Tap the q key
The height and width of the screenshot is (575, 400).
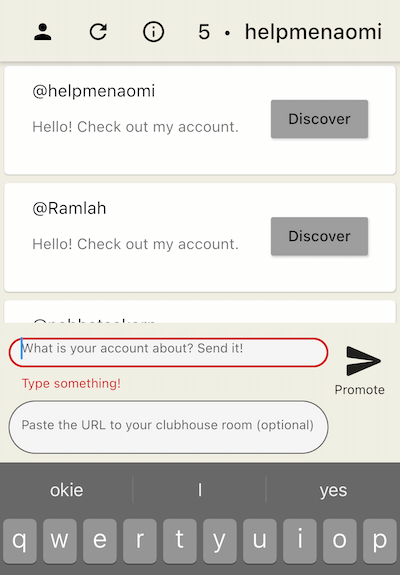(x=20, y=541)
